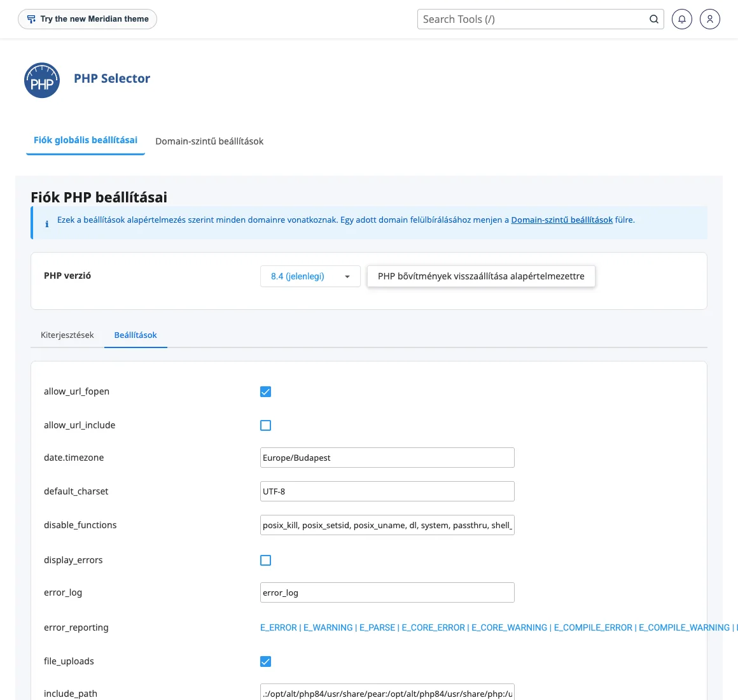Click the date.timezone label

point(74,458)
